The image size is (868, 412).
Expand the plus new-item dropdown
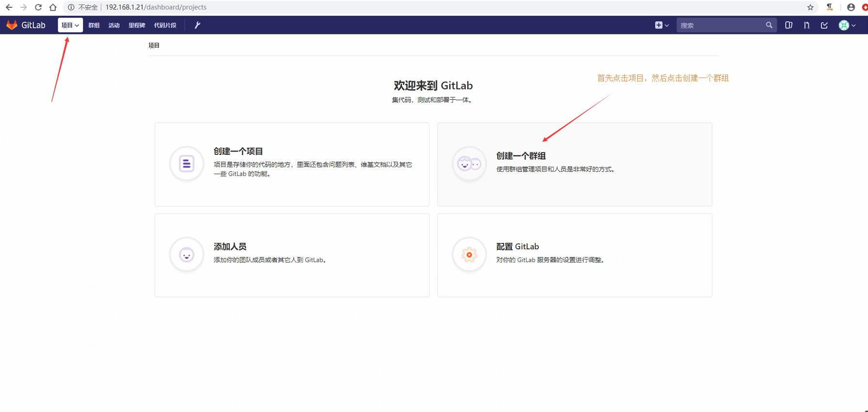[x=662, y=25]
